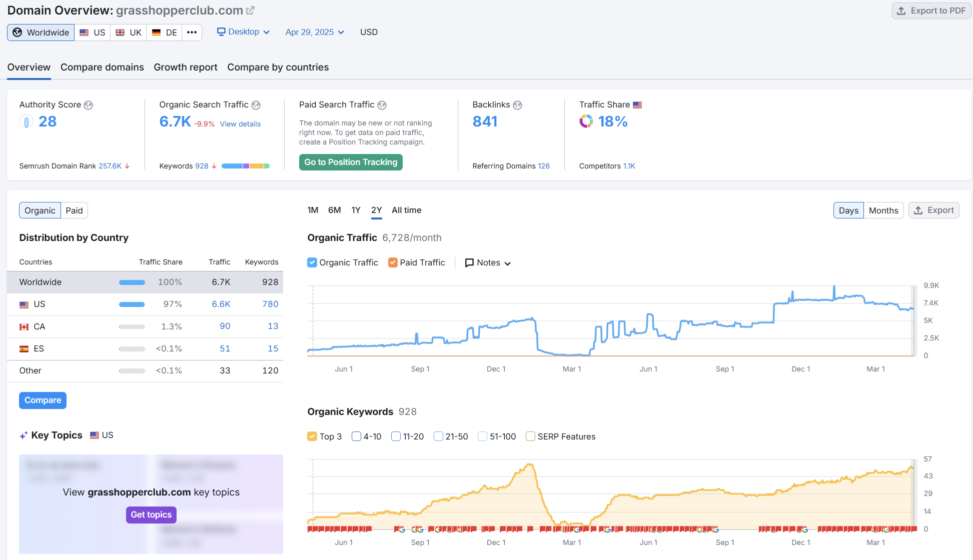Click Go to Position Tracking button
Screen dimensions: 973x560
[351, 162]
